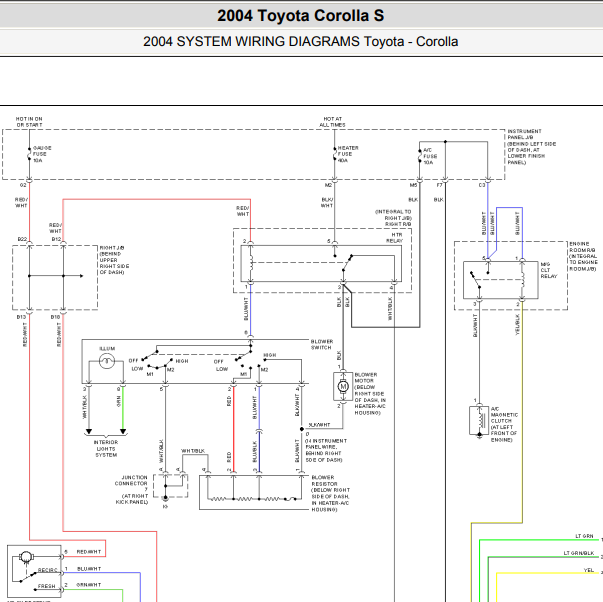
Task: Click the 'MG CLT RELAY' label
Action: 548,270
